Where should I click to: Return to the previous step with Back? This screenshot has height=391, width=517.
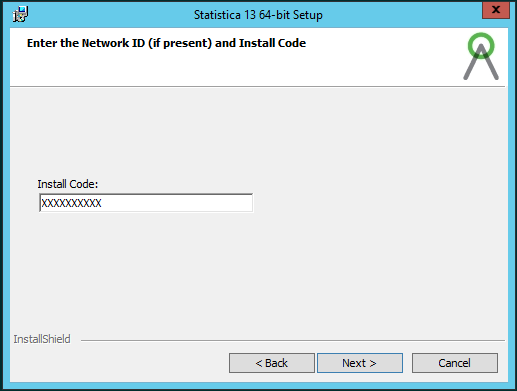[x=272, y=363]
